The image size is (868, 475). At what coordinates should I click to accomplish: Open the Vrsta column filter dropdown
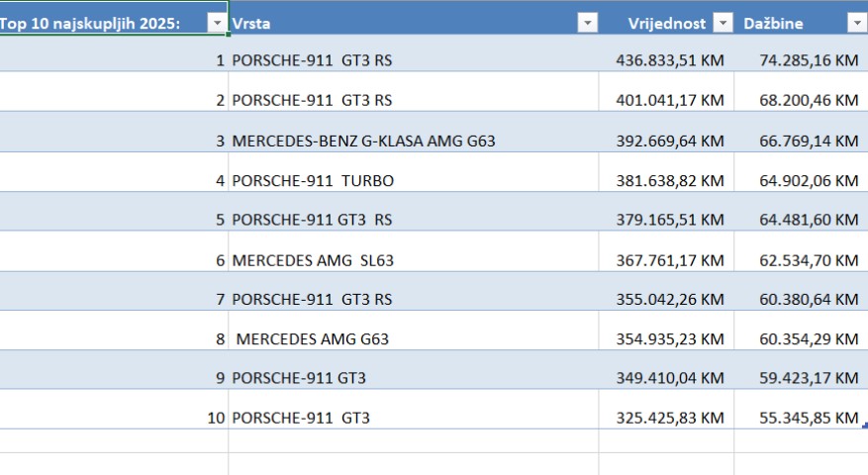click(587, 24)
